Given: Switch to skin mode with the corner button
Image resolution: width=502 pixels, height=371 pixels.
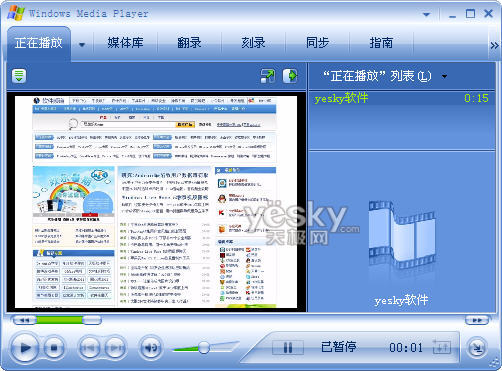Looking at the screenshot, I should pos(477,348).
